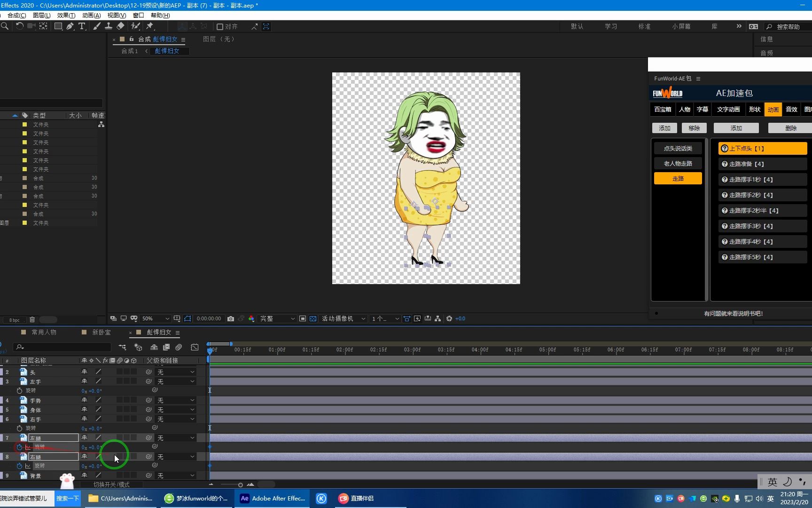
Task: Choose the Clone Stamp tool
Action: point(109,26)
